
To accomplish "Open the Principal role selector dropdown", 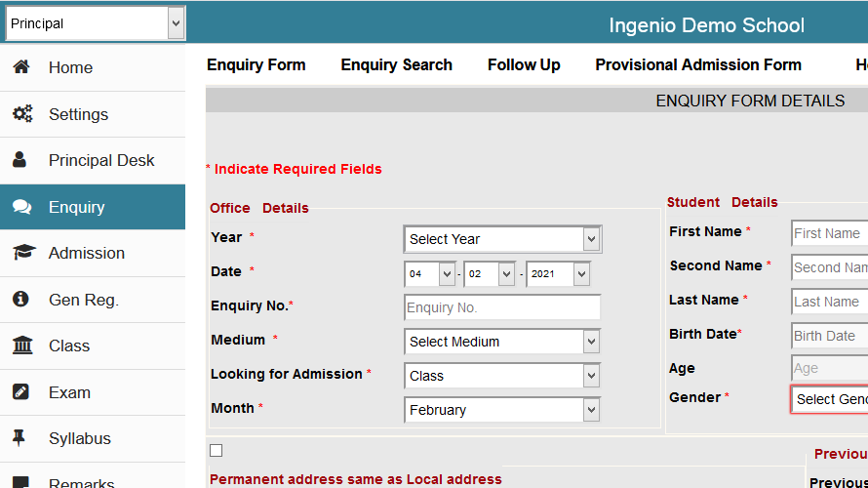I will click(x=94, y=23).
